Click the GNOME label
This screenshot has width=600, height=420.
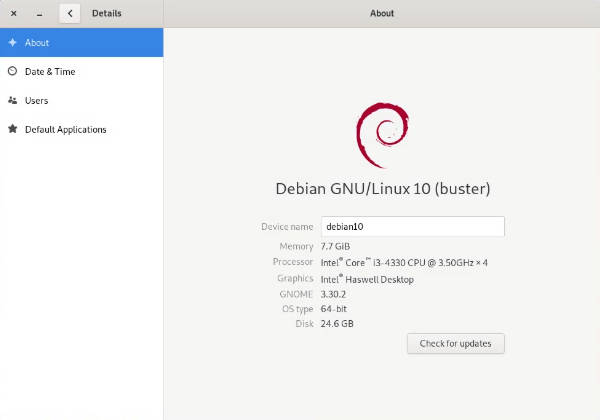296,294
